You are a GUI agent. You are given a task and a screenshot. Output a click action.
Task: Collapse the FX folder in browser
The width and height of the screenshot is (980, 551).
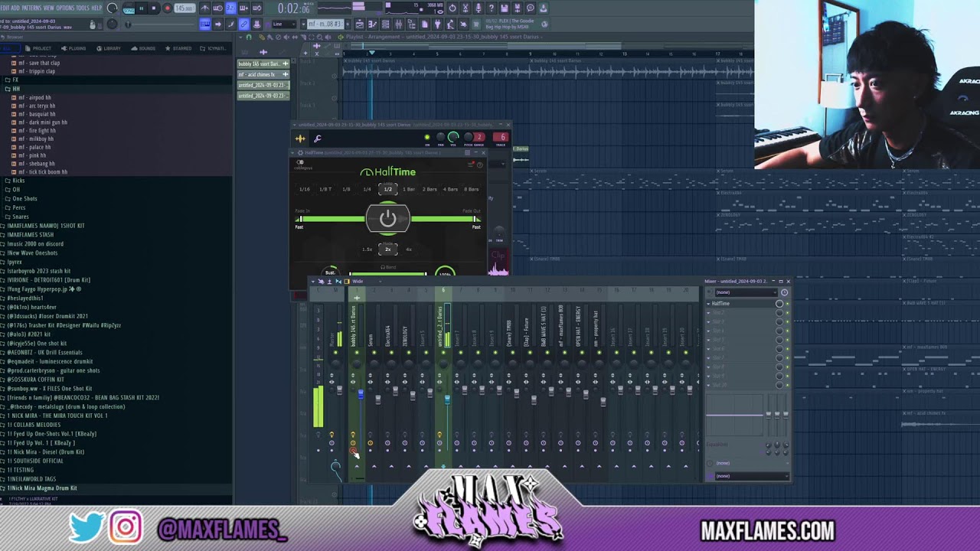point(12,80)
